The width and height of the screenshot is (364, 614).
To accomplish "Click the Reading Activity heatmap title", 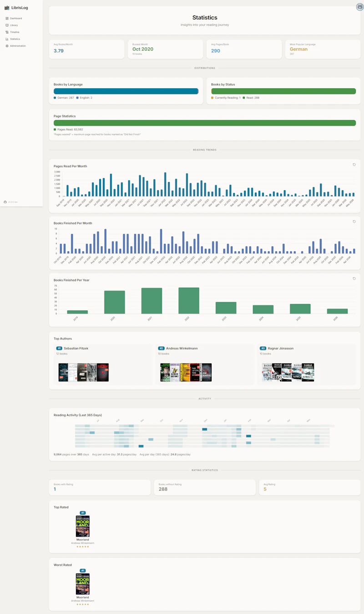I will (x=78, y=415).
